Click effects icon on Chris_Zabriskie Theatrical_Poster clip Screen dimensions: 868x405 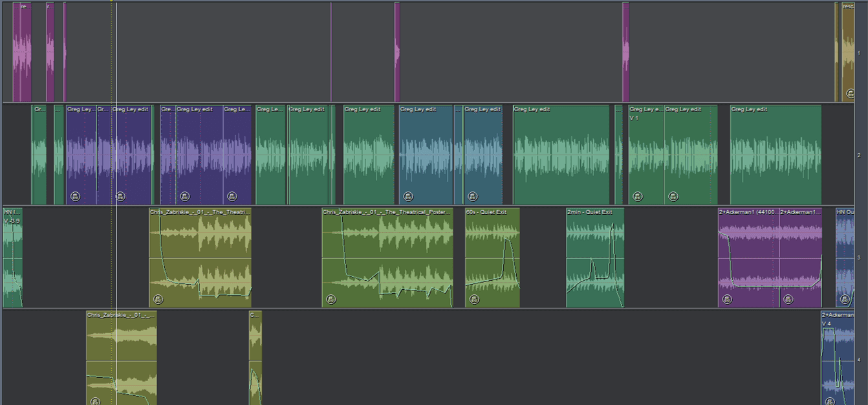[x=331, y=300]
